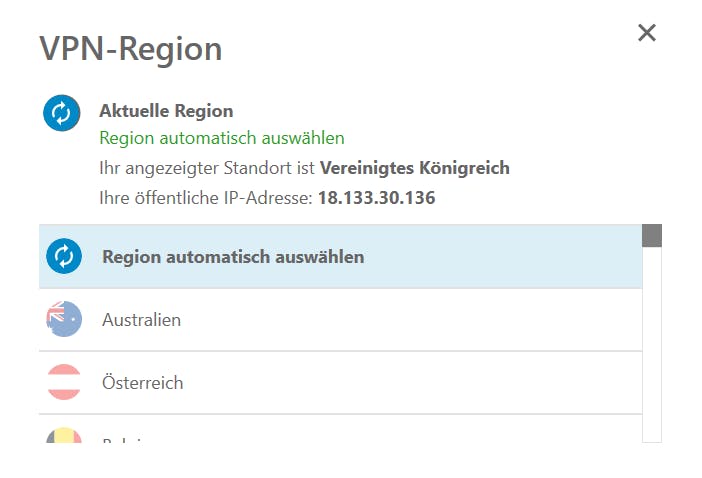Select the Österreich region label
The image size is (702, 478).
pyautogui.click(x=143, y=382)
